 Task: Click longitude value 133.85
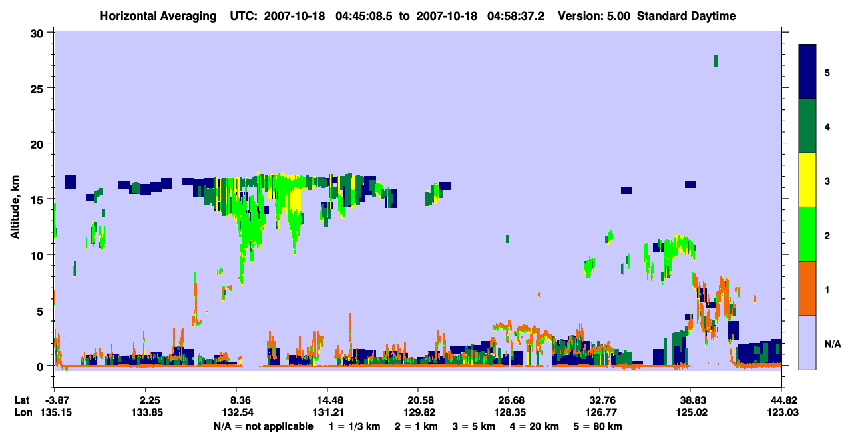146,412
